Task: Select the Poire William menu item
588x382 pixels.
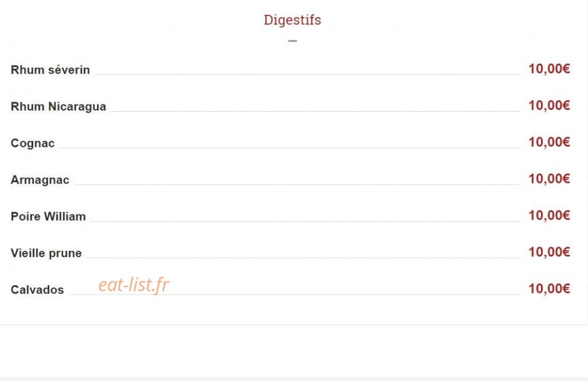Action: (48, 216)
